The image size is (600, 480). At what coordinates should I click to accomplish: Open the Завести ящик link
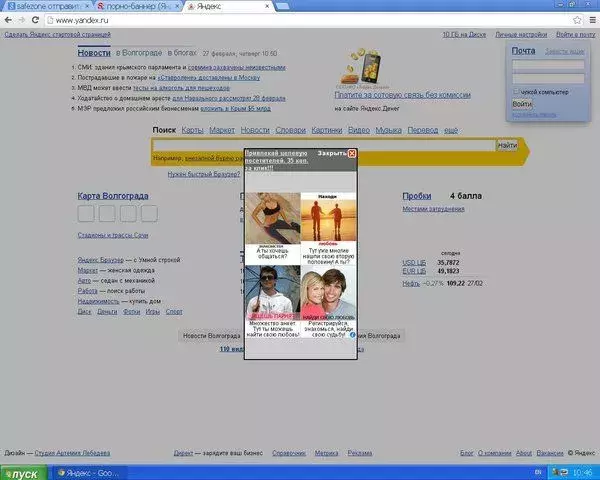pyautogui.click(x=564, y=51)
